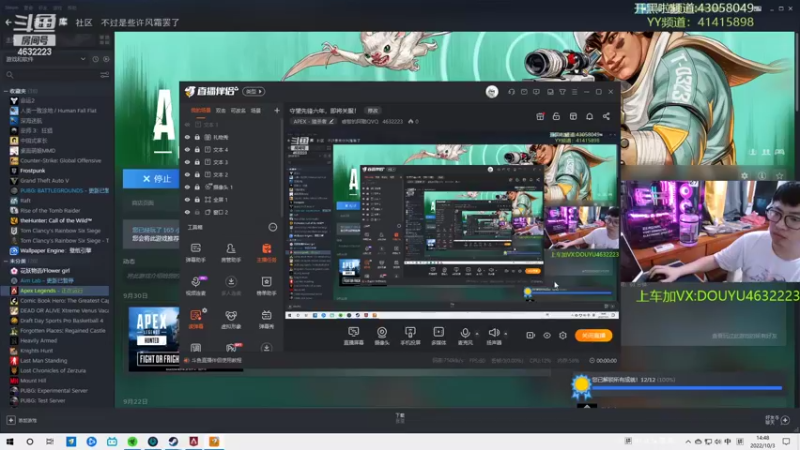Image resolution: width=800 pixels, height=450 pixels.
Task: Open the Steam app on the Windows taskbar
Action: (x=173, y=441)
